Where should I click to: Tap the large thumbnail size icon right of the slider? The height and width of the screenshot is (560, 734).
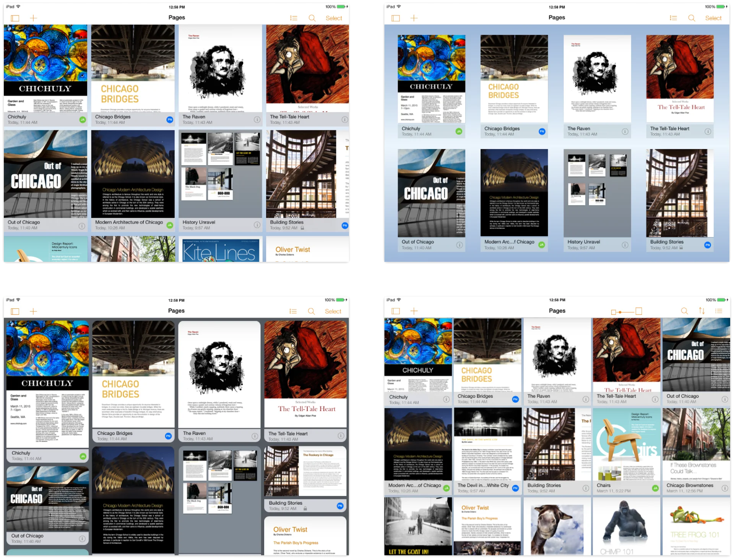click(x=639, y=311)
